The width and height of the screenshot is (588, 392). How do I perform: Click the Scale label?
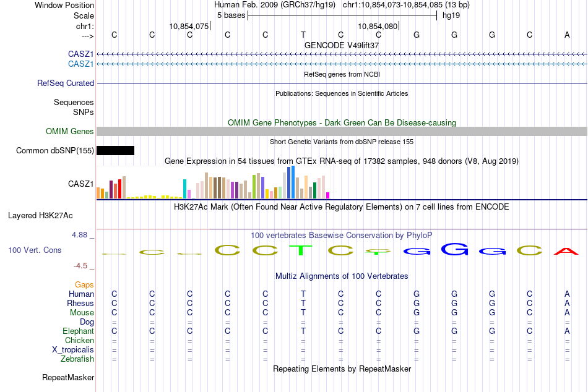pyautogui.click(x=84, y=15)
